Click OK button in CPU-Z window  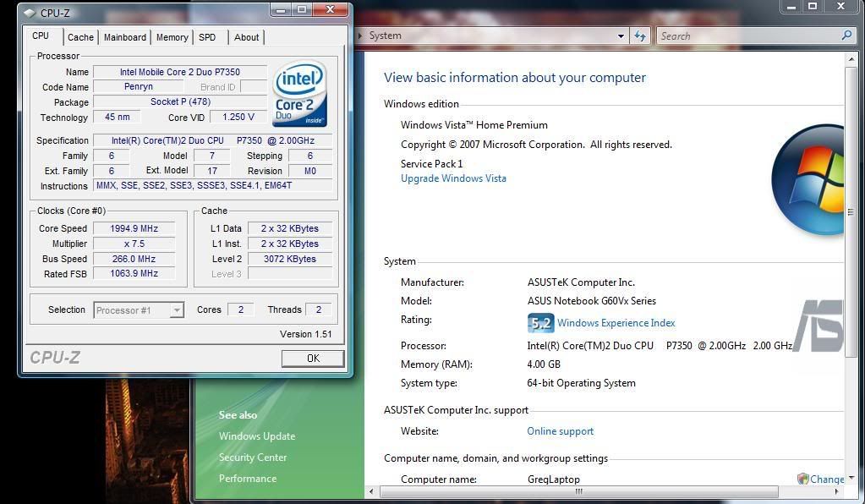313,359
